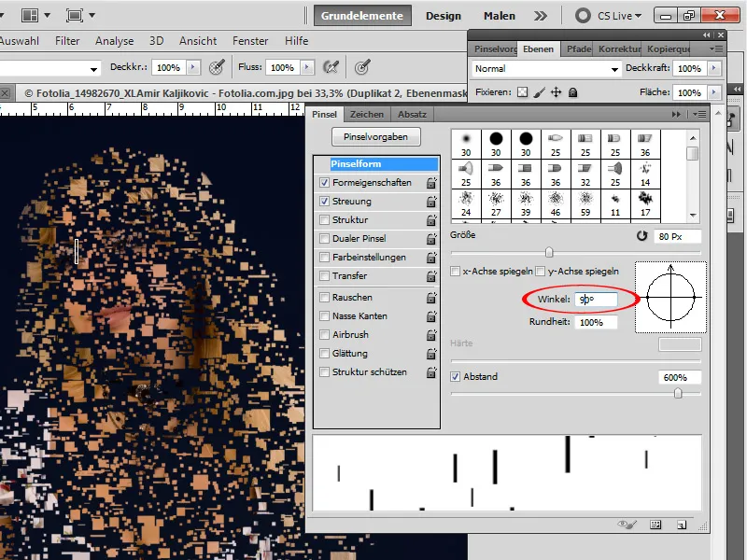Viewport: 747px width, 560px height.
Task: Open layers panel flyout menu
Action: (x=716, y=49)
